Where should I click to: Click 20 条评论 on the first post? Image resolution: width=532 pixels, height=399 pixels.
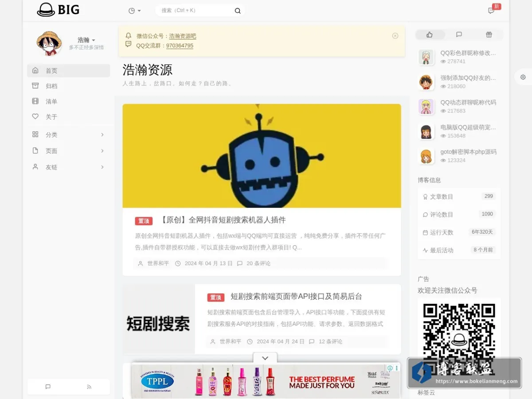click(x=258, y=263)
